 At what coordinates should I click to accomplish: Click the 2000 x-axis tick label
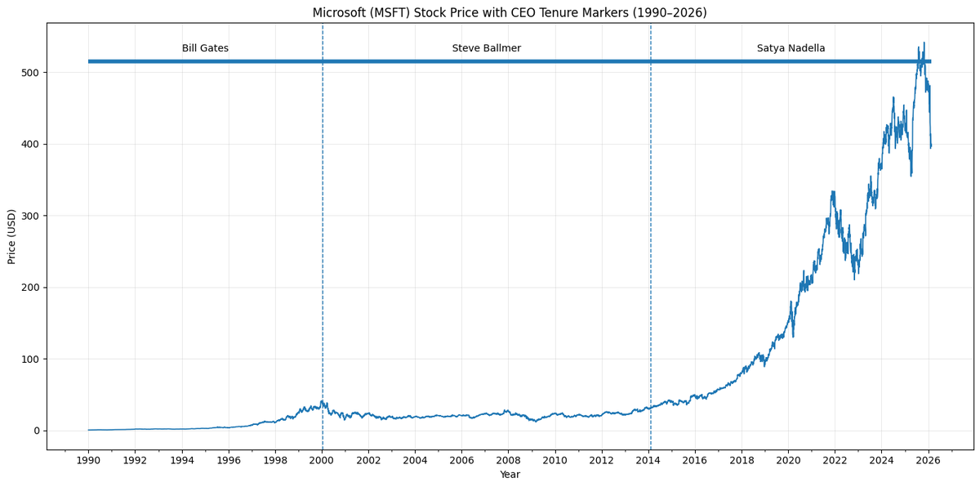tap(322, 460)
